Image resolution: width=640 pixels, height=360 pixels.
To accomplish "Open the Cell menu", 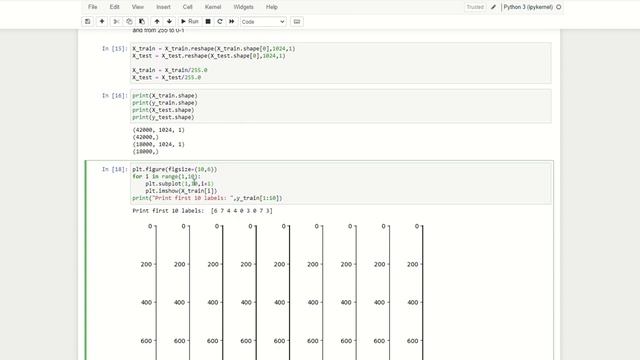I will (x=187, y=7).
